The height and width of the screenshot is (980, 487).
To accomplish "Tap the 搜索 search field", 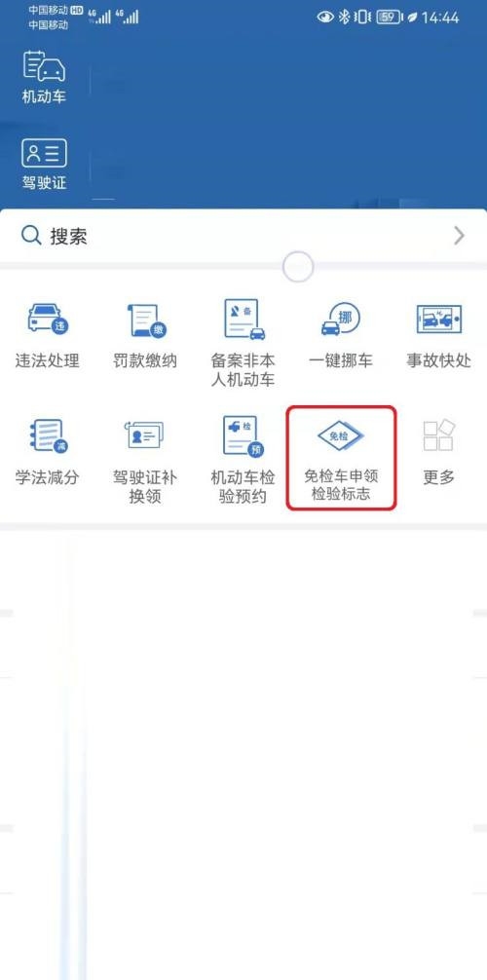I will [x=243, y=236].
